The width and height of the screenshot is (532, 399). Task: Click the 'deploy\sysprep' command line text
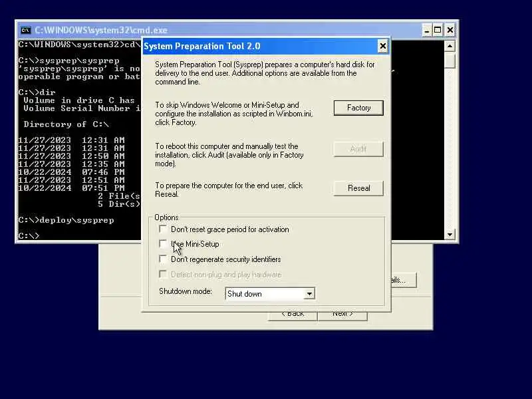coord(76,220)
